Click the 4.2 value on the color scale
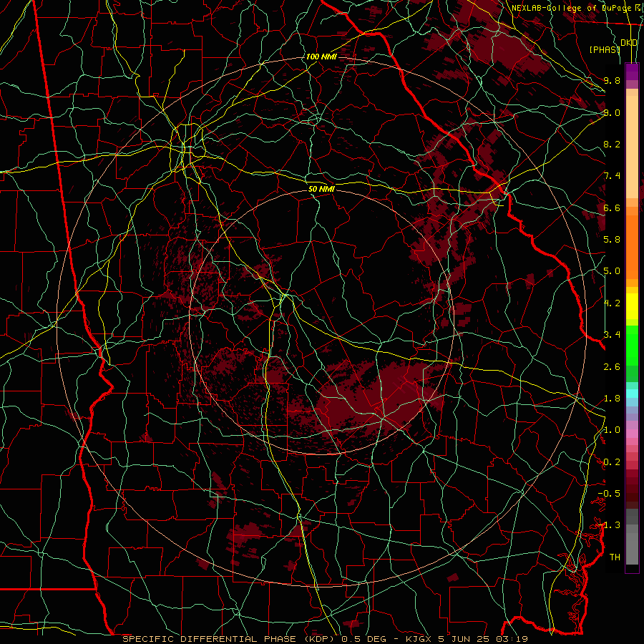 (x=612, y=303)
